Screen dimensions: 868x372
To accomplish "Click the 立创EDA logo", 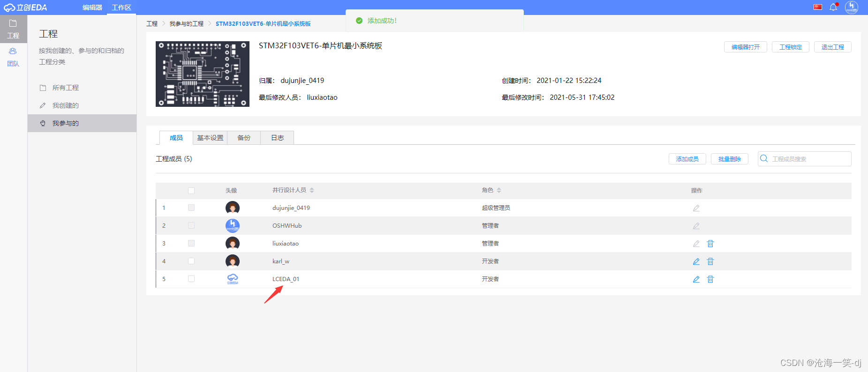I will [26, 7].
